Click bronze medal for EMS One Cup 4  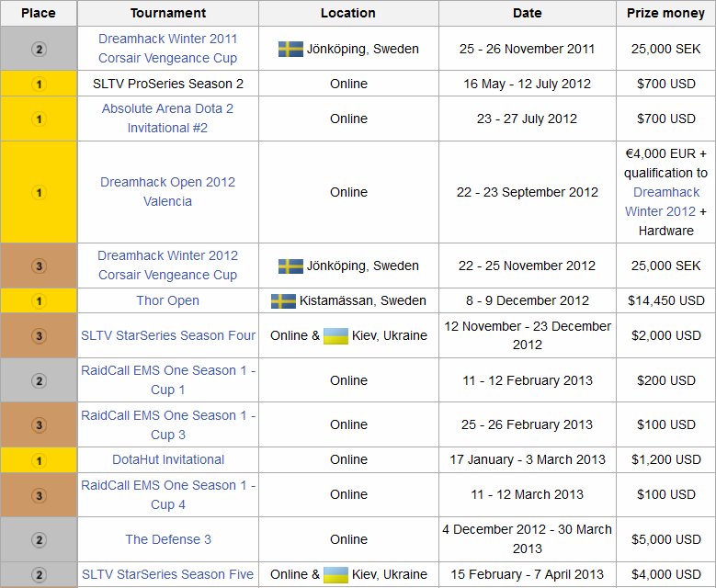click(x=39, y=495)
